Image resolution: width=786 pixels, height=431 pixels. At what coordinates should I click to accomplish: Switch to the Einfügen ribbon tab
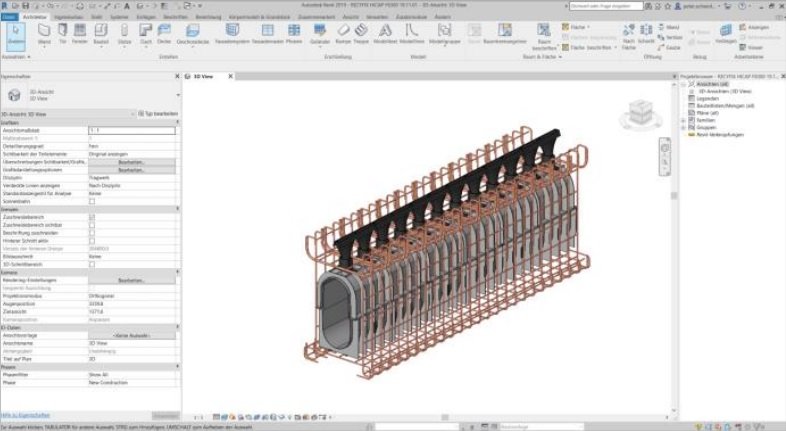146,17
